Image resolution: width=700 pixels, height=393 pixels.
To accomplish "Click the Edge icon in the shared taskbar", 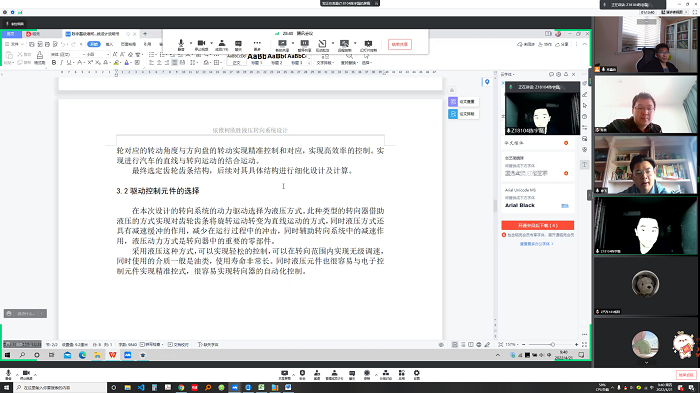I will 83,355.
